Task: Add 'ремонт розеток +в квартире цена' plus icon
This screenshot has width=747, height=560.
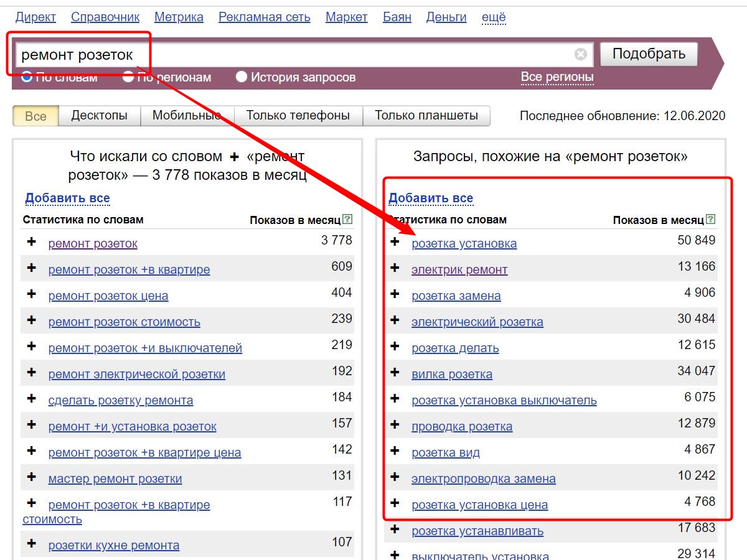Action: point(32,451)
